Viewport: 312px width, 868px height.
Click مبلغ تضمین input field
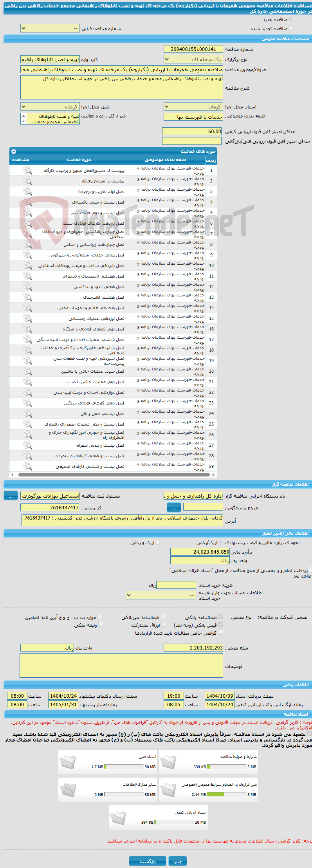193,648
